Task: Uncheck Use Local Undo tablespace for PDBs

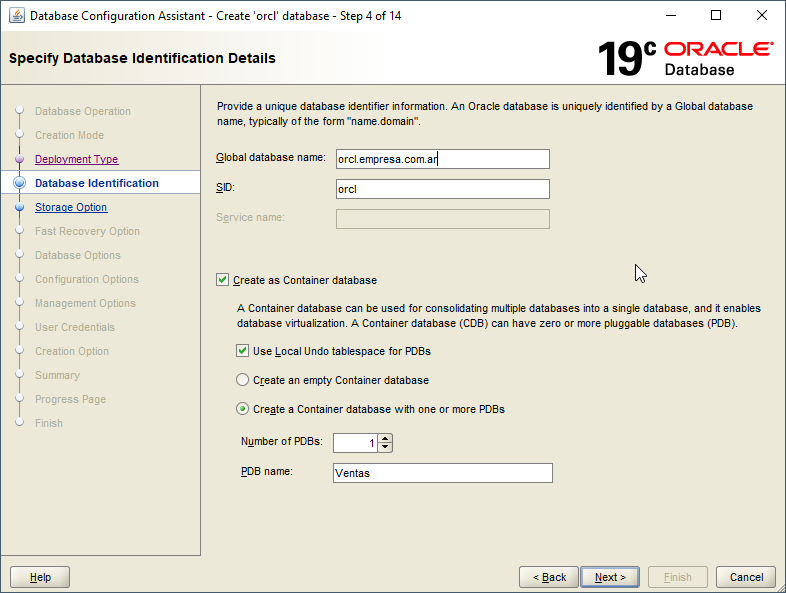Action: (243, 351)
